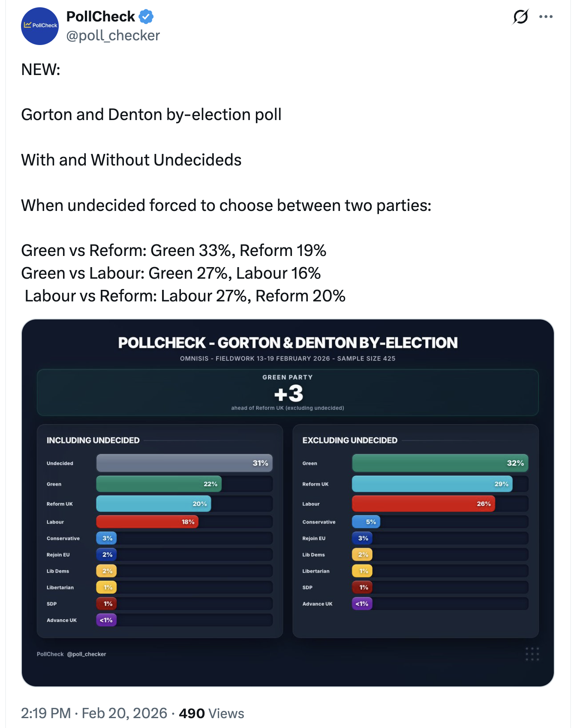Image resolution: width=583 pixels, height=728 pixels.
Task: Click the 490 Views count
Action: (x=211, y=713)
